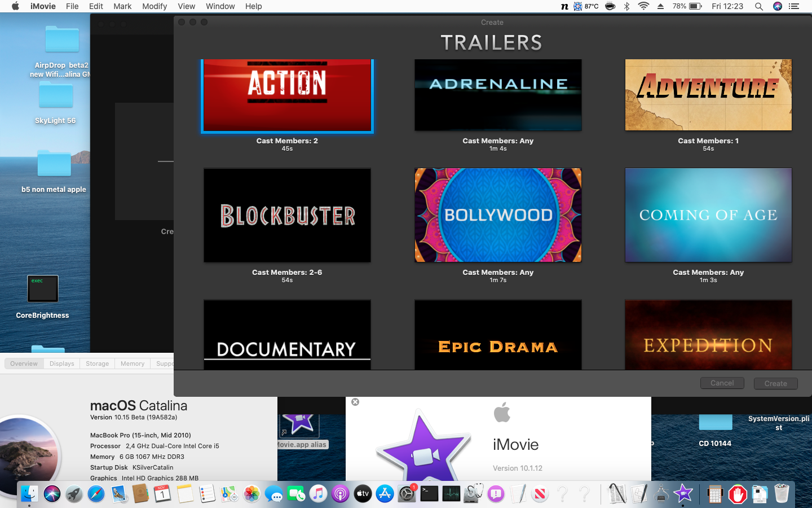Pick the Documentary trailer template
This screenshot has height=508, width=812.
click(x=287, y=335)
